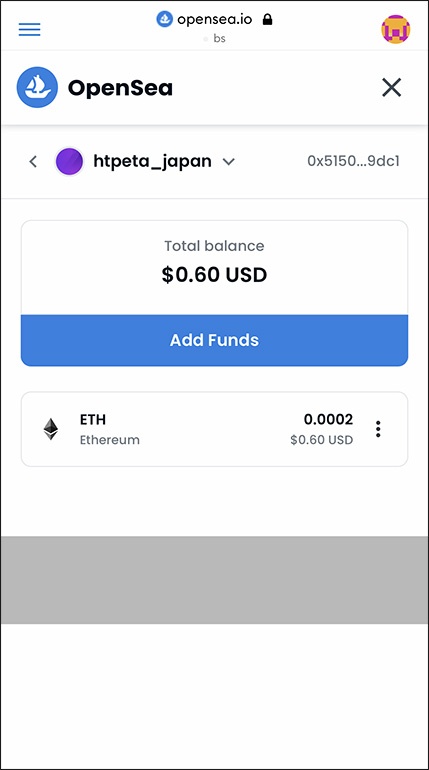Open the hamburger menu
The image size is (429, 770).
(x=29, y=29)
